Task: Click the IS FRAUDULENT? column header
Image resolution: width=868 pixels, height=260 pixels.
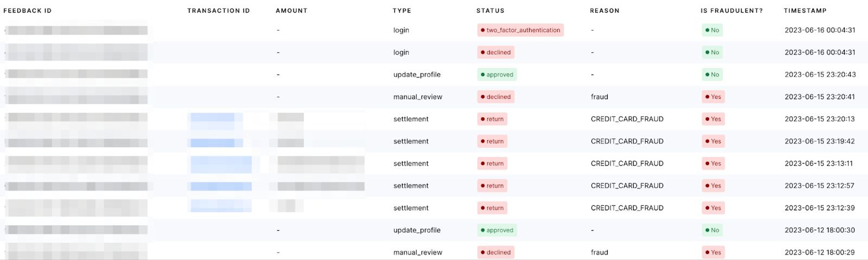Action: [731, 10]
